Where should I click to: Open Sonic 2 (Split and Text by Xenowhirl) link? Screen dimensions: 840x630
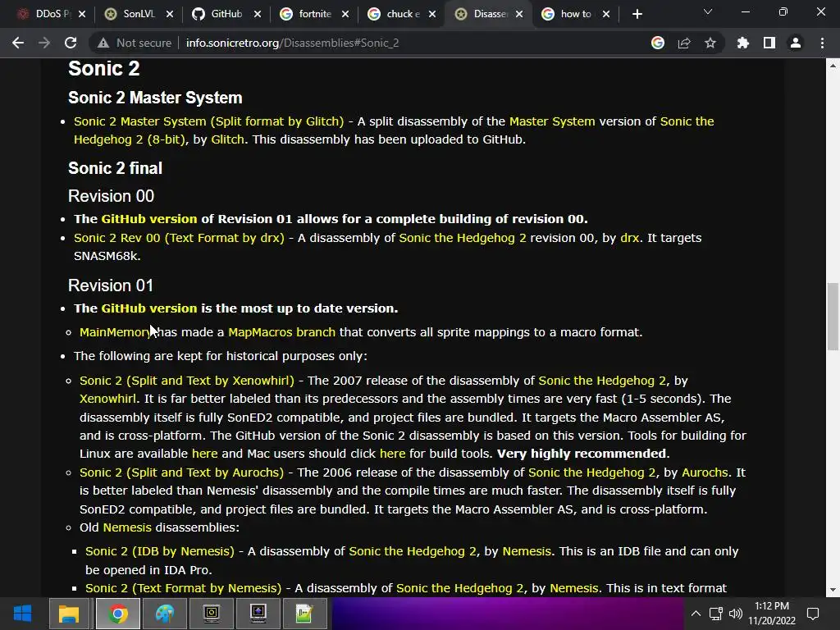[186, 381]
